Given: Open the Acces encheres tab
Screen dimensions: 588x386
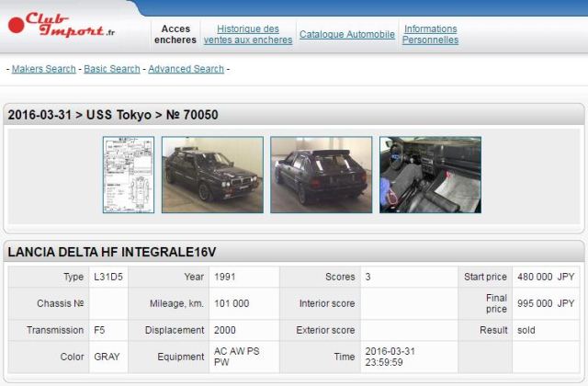Looking at the screenshot, I should (x=175, y=35).
